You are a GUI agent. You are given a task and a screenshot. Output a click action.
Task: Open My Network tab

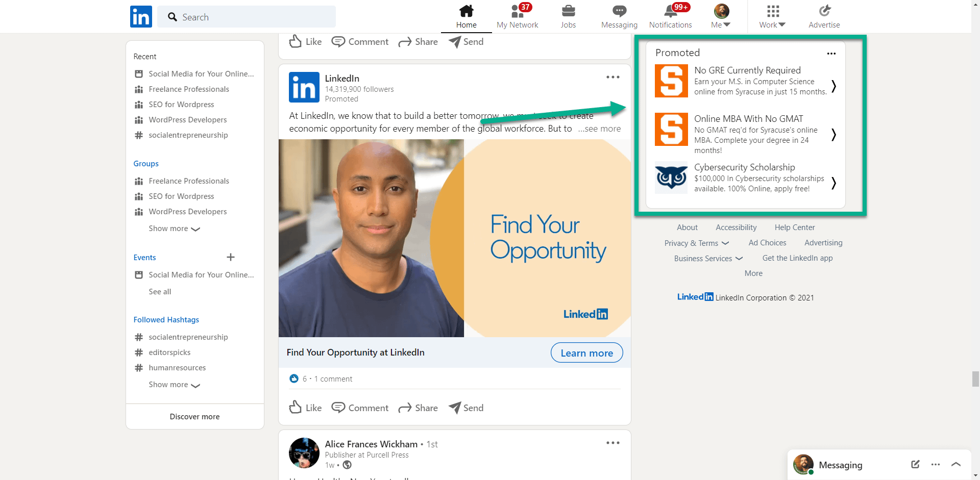click(517, 17)
